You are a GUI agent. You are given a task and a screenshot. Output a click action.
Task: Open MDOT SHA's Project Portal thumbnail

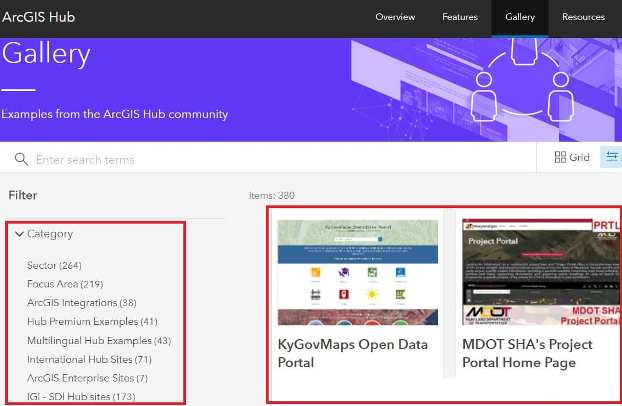click(541, 272)
